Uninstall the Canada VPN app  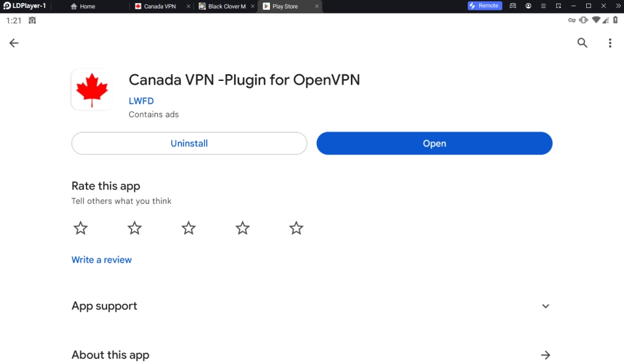click(189, 144)
